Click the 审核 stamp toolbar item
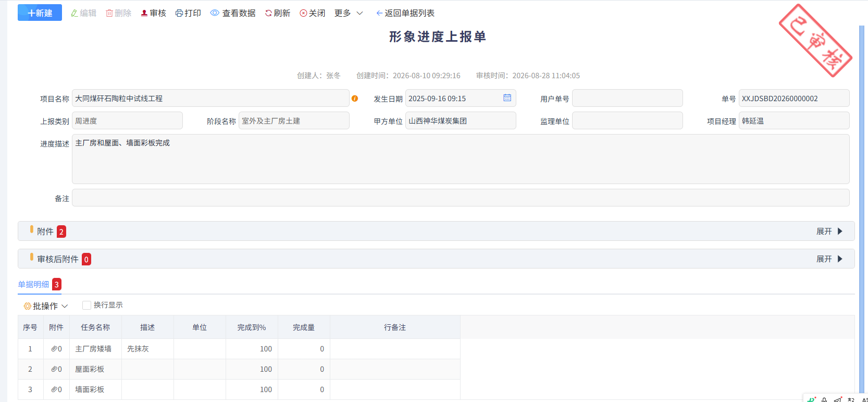Screen dimensions: 868x402 point(153,13)
